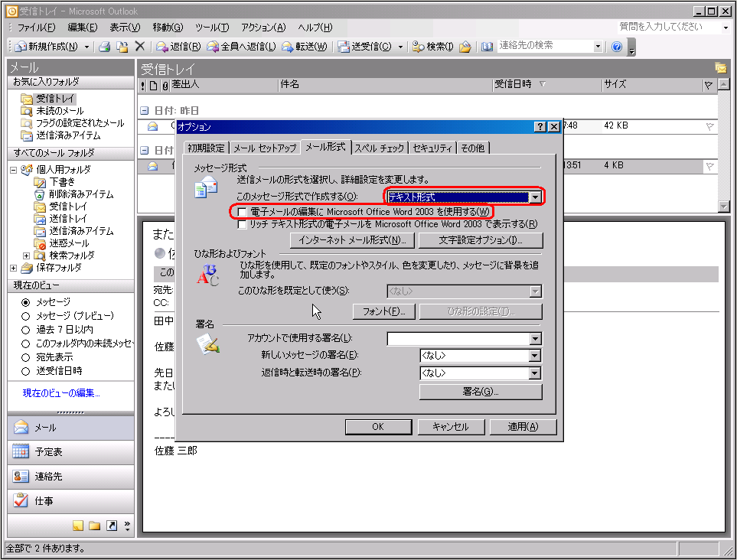Select unread messages in folder view radio

point(25,343)
